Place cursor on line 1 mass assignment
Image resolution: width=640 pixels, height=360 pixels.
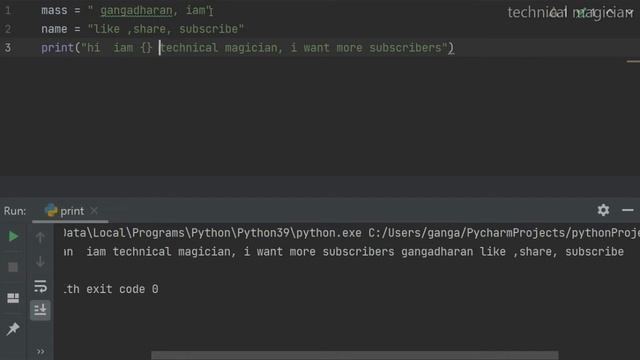tap(127, 11)
